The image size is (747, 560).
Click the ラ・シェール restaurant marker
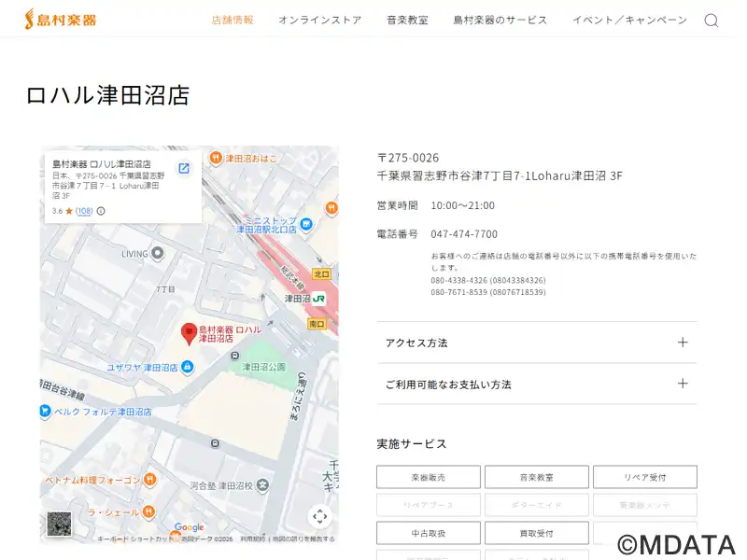(x=149, y=511)
